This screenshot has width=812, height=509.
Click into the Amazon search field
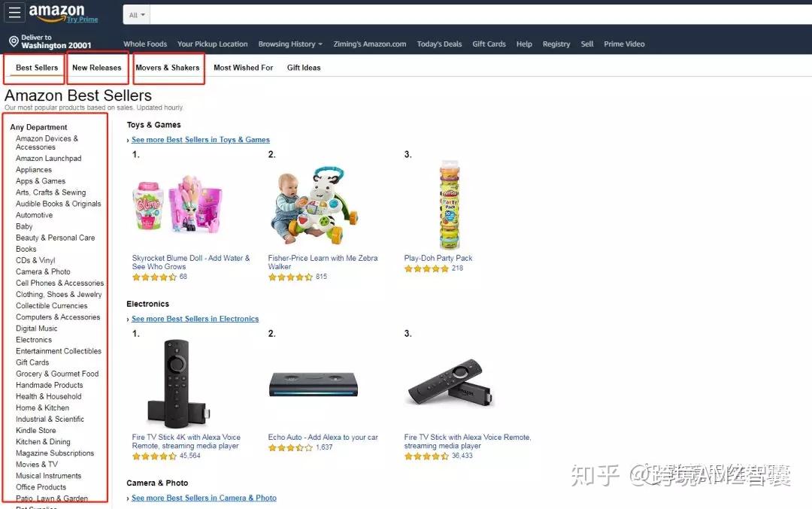tap(480, 15)
